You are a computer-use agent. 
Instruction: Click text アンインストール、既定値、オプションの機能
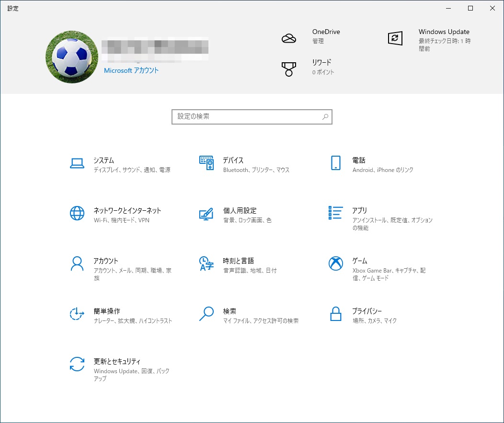click(x=392, y=224)
